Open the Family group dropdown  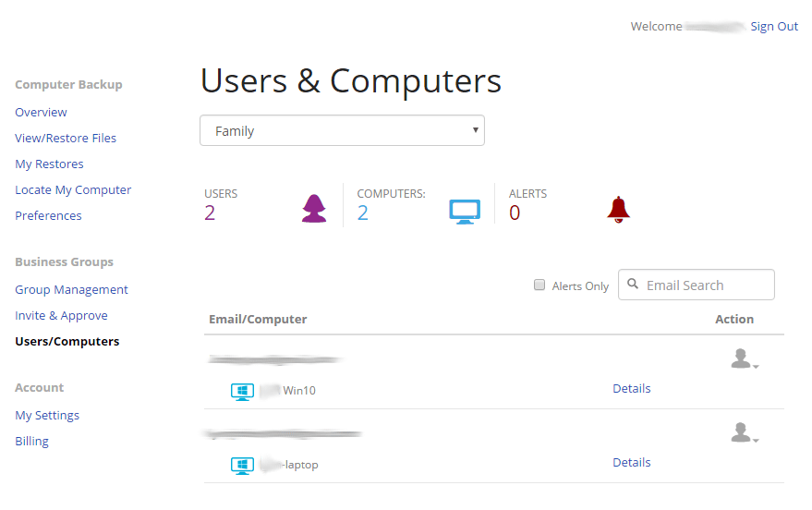click(342, 130)
